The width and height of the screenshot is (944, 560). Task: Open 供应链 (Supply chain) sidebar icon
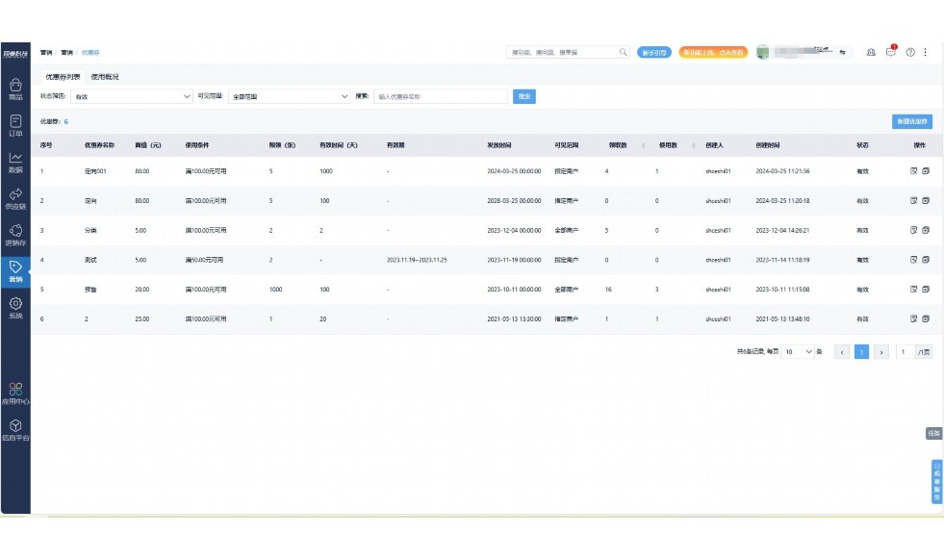15,198
